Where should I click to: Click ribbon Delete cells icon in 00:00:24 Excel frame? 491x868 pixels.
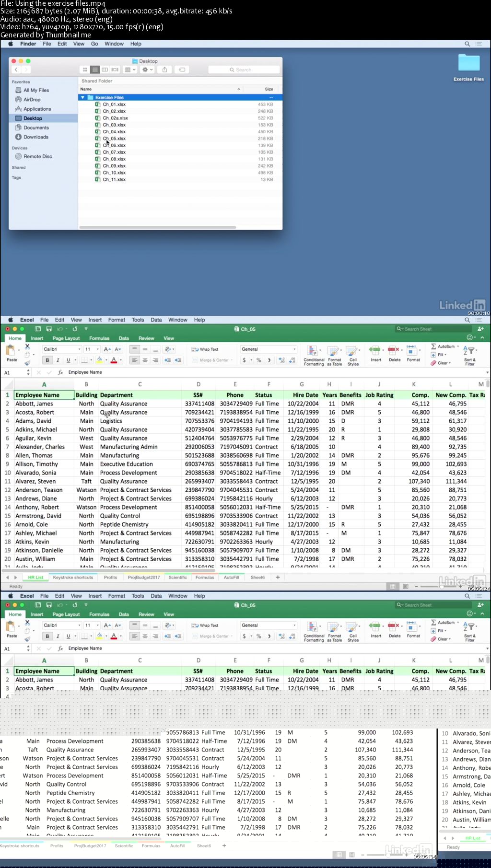coord(395,353)
